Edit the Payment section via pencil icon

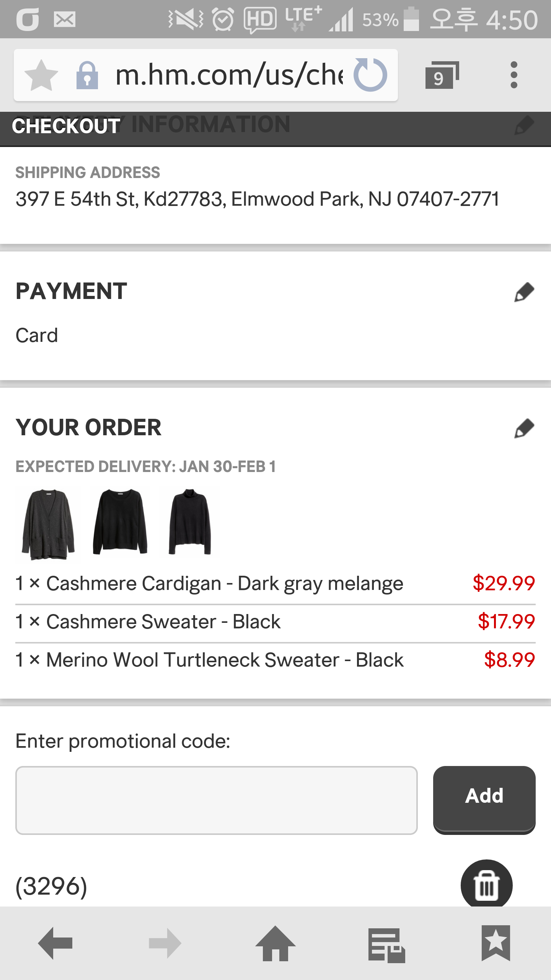coord(524,292)
